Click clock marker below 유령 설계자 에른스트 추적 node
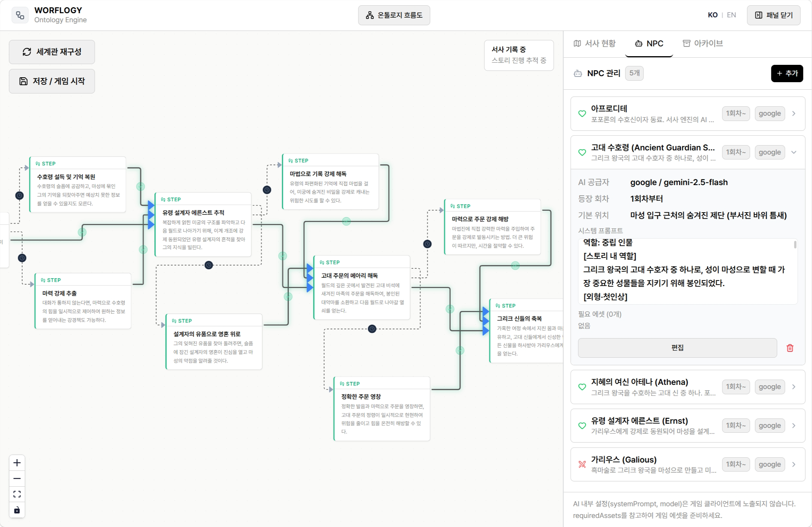 click(x=209, y=265)
